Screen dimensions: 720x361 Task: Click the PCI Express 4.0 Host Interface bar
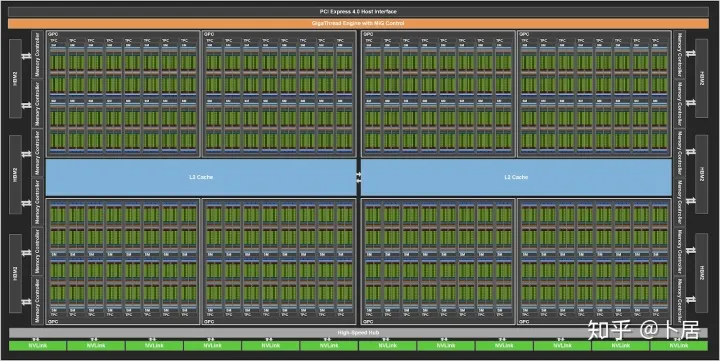pyautogui.click(x=358, y=11)
